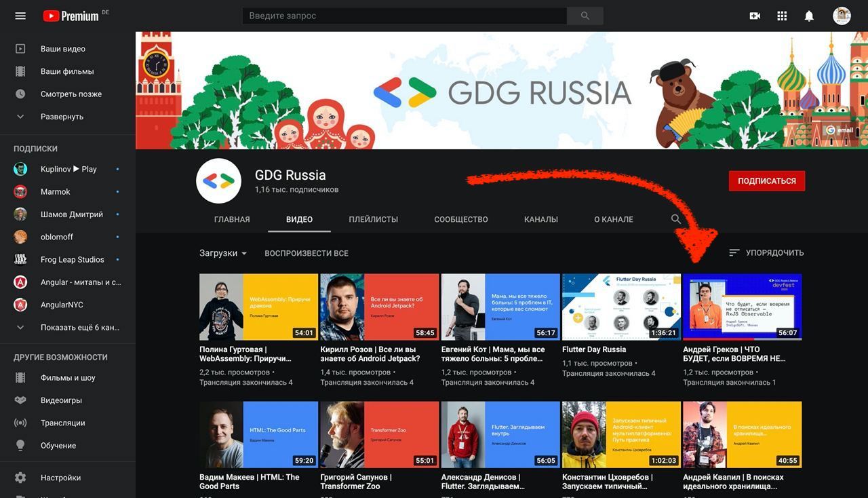Click the search magnifier button
Image resolution: width=868 pixels, height=498 pixels.
(585, 16)
